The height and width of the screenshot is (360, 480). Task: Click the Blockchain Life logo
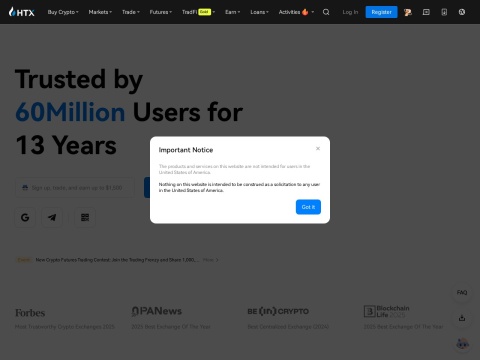pyautogui.click(x=387, y=311)
